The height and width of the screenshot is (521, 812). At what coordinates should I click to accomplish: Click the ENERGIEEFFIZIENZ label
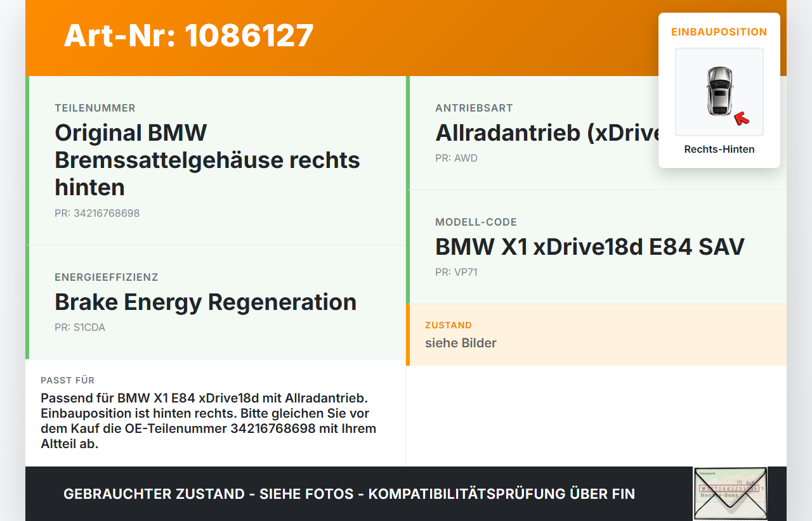point(107,278)
